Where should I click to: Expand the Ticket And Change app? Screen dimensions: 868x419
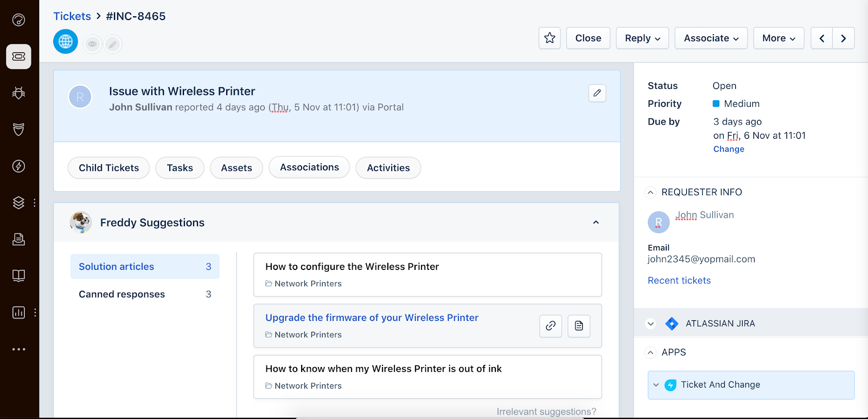pos(656,385)
